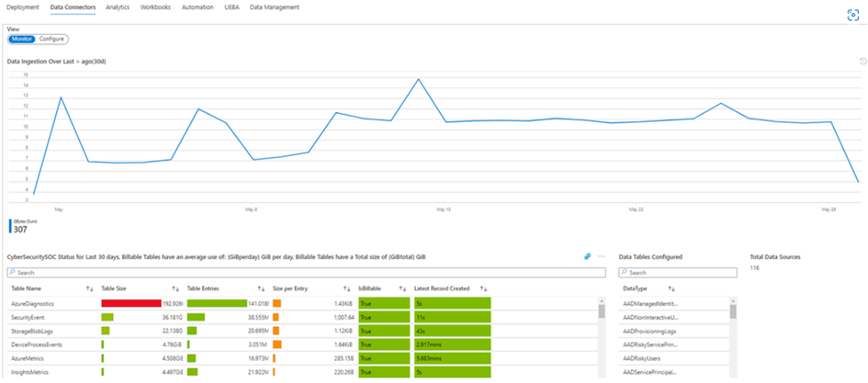Open the Workbooks tab

pyautogui.click(x=156, y=7)
